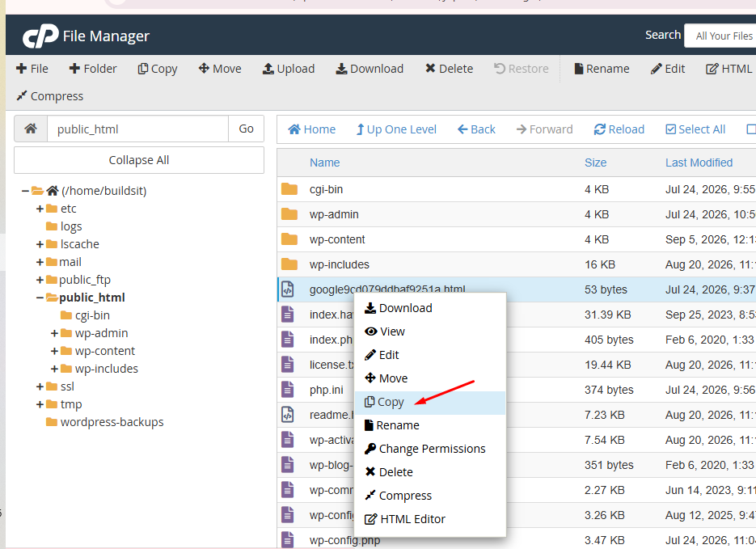Image resolution: width=756 pixels, height=549 pixels.
Task: Go Back in the file pane toolbar
Action: point(476,129)
